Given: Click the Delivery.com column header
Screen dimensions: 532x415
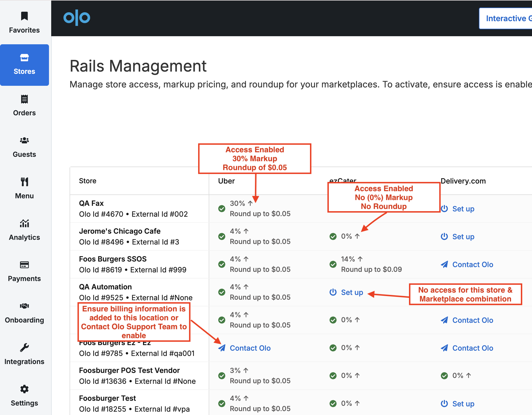Looking at the screenshot, I should [x=463, y=181].
